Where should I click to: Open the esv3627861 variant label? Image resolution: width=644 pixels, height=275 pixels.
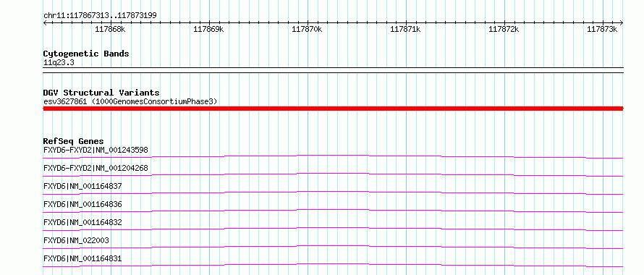130,101
